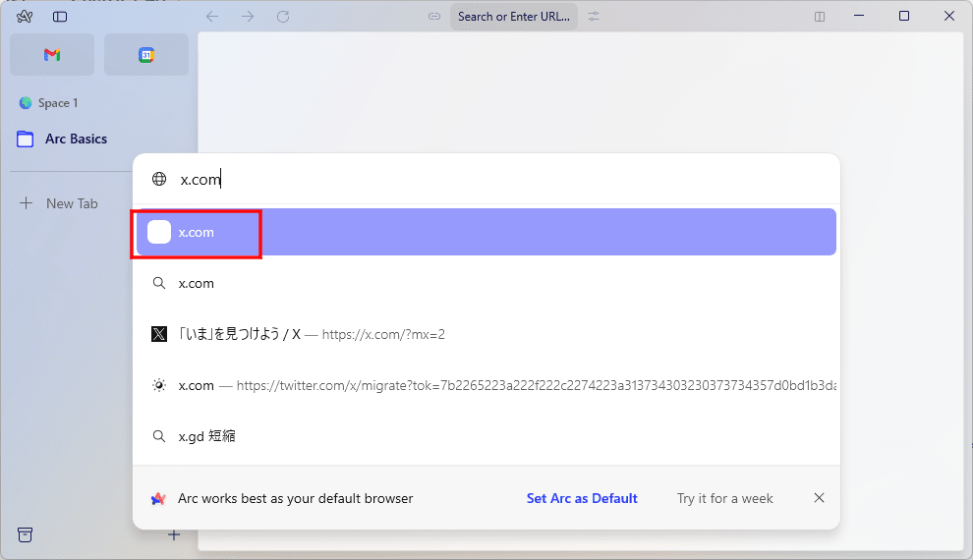This screenshot has height=560, width=973.
Task: Click the Arc logo in default browser banner
Action: point(159,499)
